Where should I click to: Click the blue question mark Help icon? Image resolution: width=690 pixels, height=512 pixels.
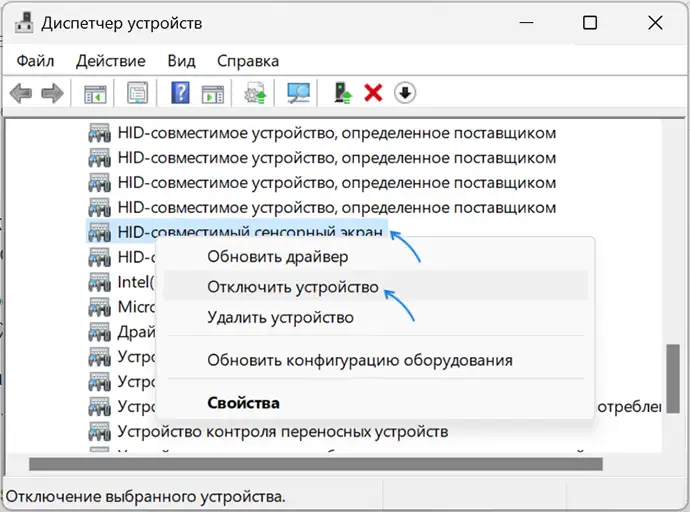(x=181, y=94)
